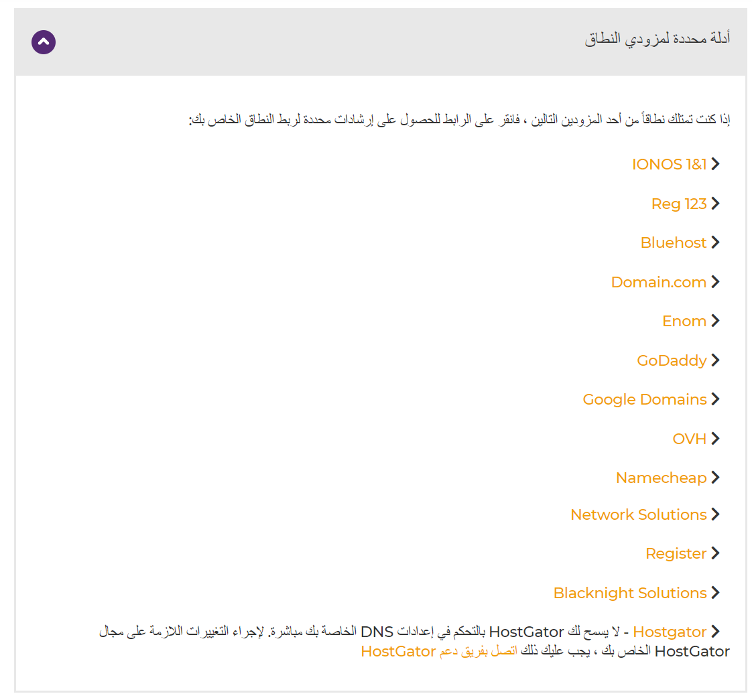Click the chevron beside Bluehost
This screenshot has height=700, width=752.
click(716, 242)
